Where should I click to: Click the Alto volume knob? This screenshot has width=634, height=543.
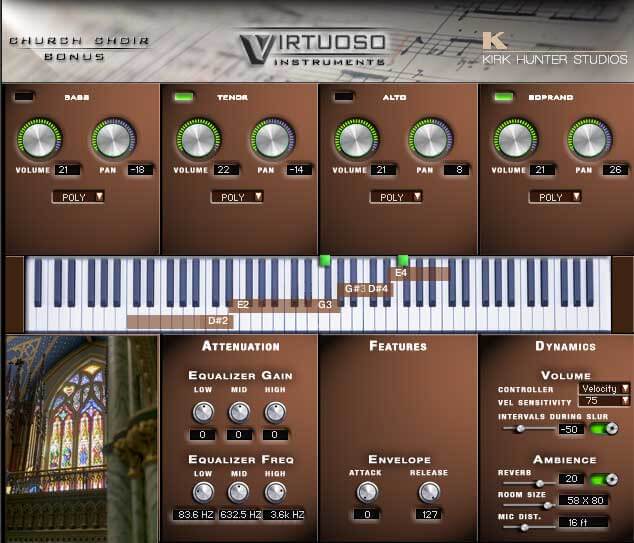[x=356, y=139]
